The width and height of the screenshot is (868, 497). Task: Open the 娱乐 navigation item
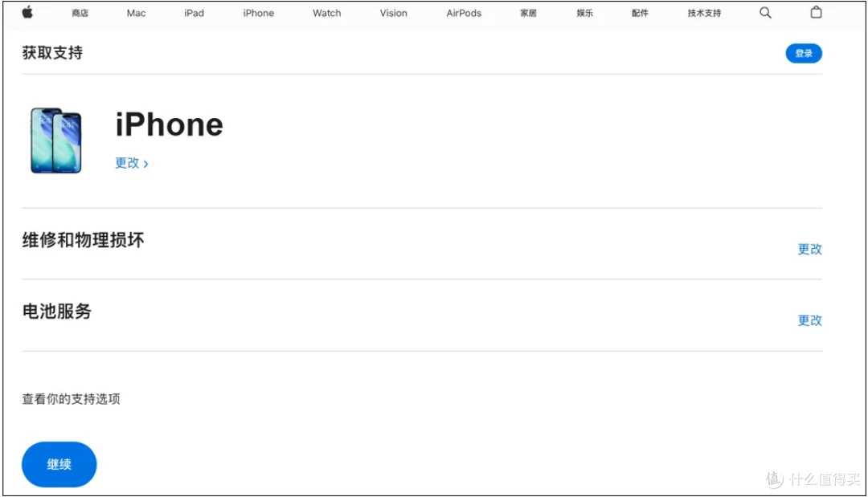click(584, 13)
